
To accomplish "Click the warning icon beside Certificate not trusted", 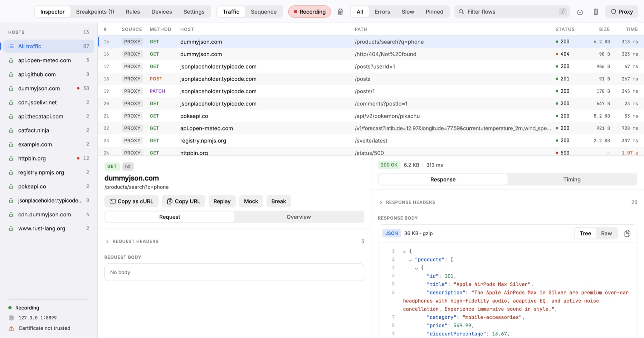I will coord(11,328).
